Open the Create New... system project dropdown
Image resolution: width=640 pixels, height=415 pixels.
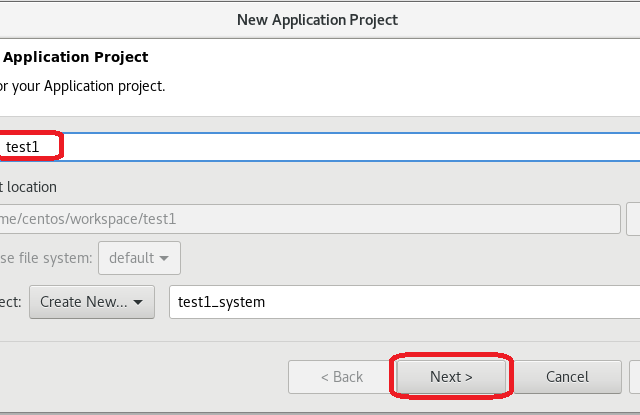pos(91,301)
